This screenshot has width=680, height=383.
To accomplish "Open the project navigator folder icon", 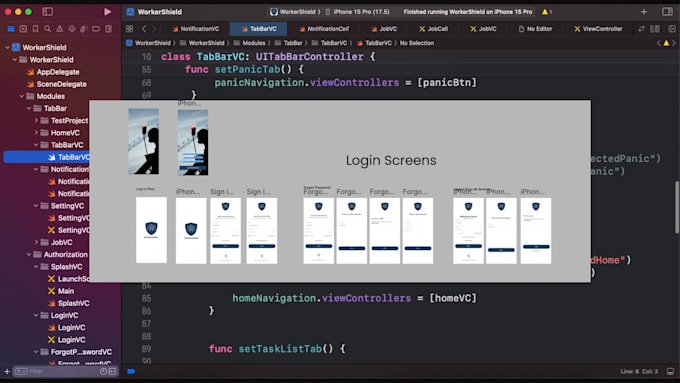I will [11, 29].
